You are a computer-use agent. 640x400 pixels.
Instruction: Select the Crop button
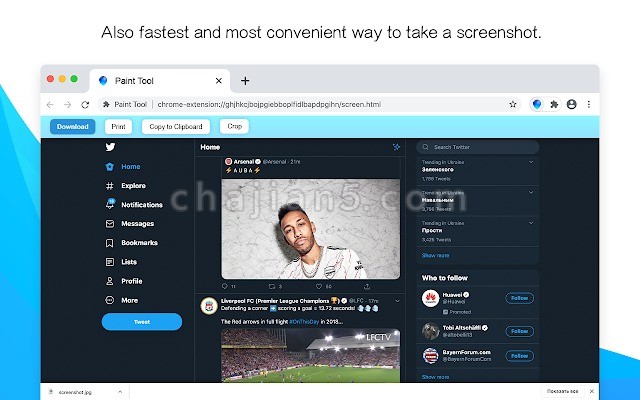[x=234, y=126]
